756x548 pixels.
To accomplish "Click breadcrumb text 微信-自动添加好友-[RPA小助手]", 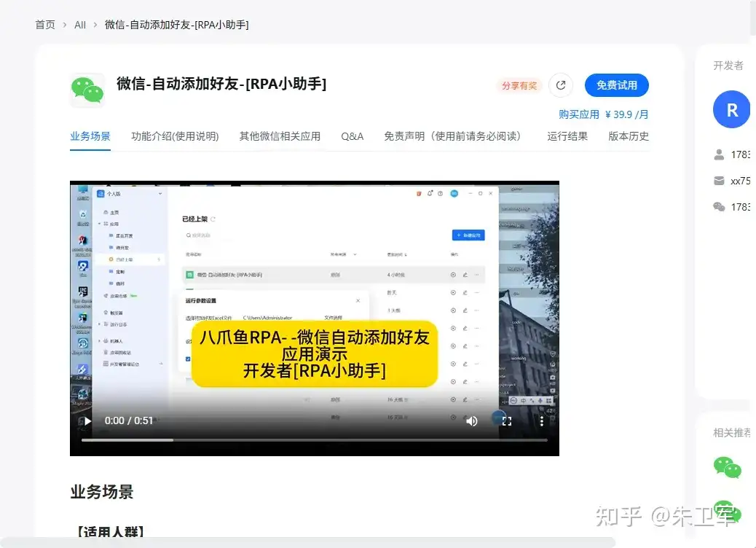I will (176, 25).
